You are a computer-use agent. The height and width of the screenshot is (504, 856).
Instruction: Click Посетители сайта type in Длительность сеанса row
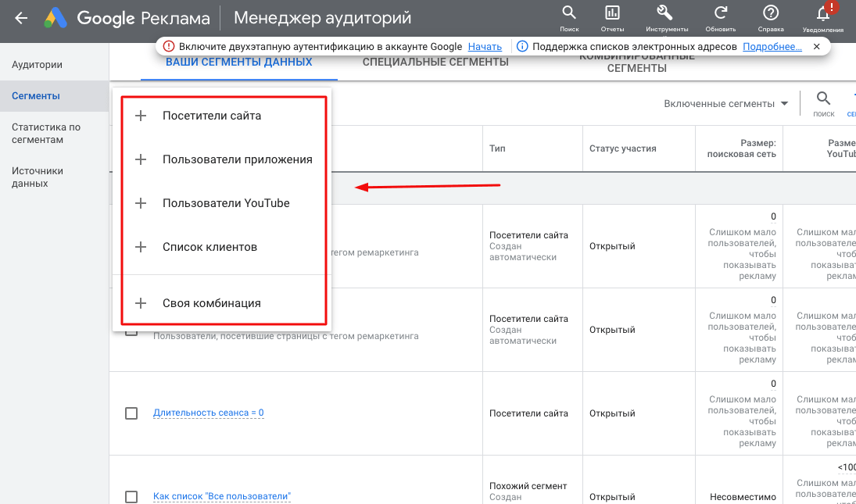[x=528, y=413]
